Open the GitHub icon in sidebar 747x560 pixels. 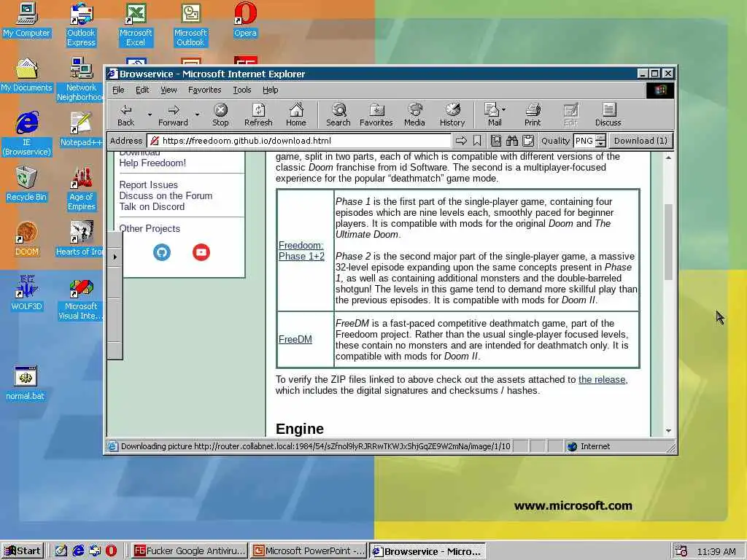click(162, 252)
